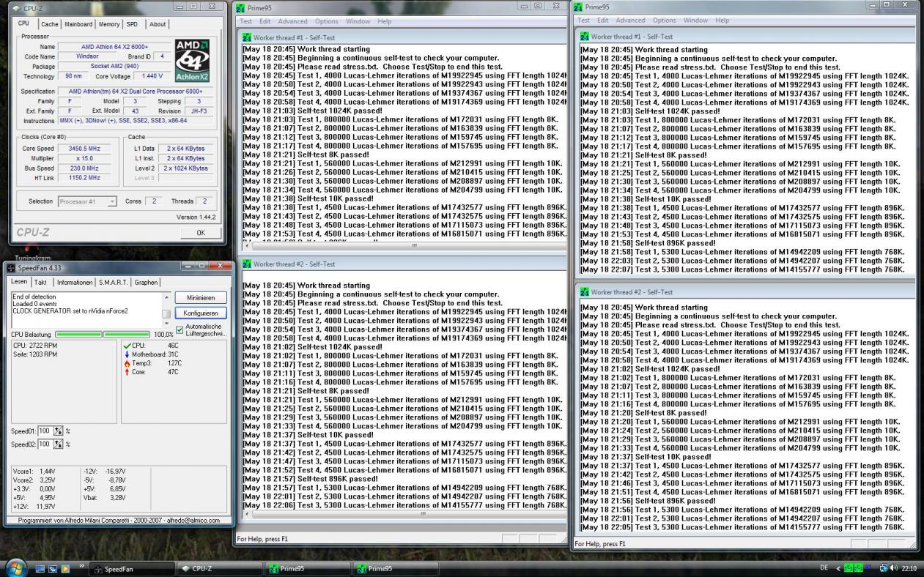Click the green checkmark icon beside CPU temperature
Image resolution: width=924 pixels, height=577 pixels.
click(127, 345)
